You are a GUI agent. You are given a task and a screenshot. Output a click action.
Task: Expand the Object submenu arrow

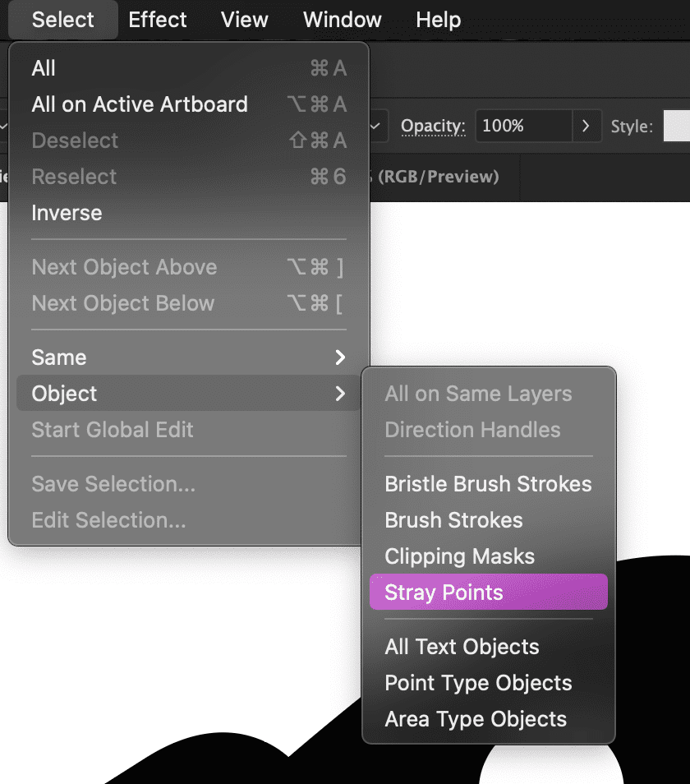(340, 394)
